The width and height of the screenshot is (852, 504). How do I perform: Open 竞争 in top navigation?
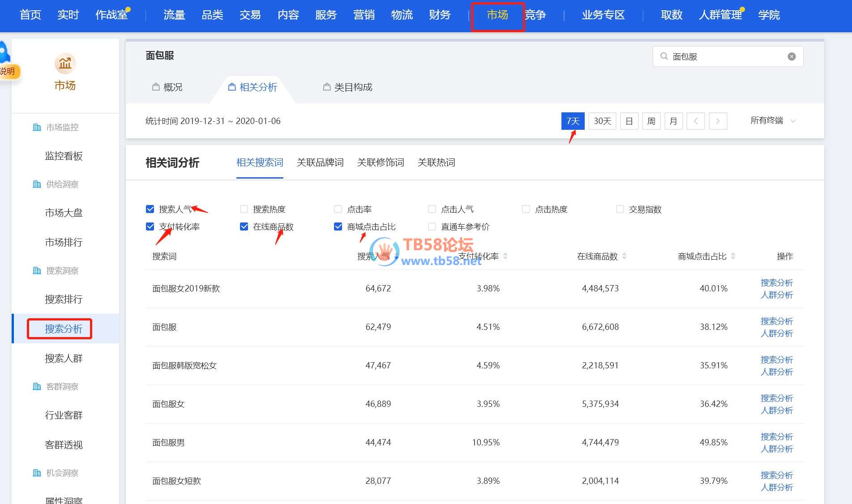click(535, 15)
